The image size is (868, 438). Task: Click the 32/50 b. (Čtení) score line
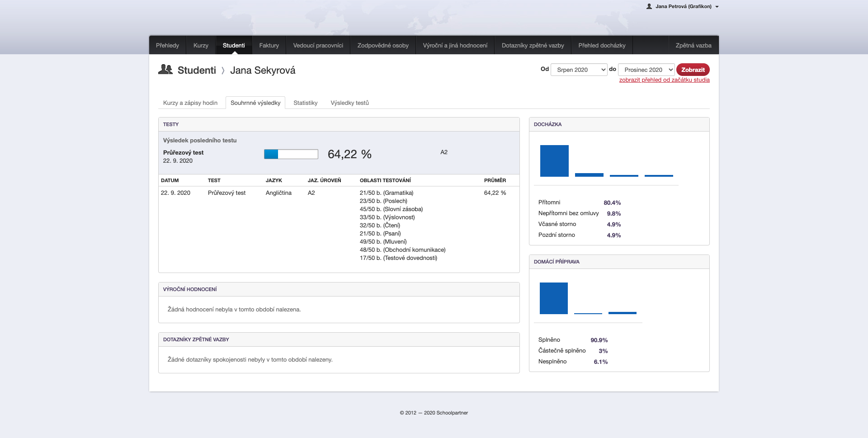(x=380, y=226)
